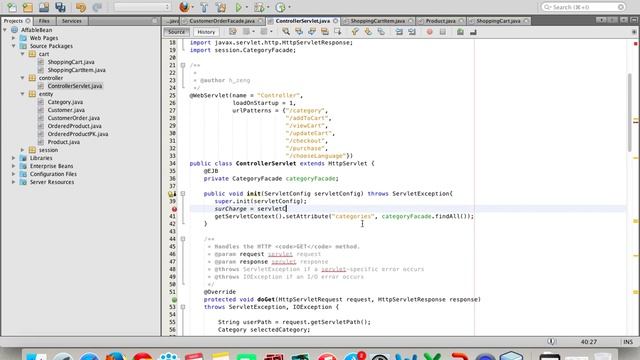Screen dimensions: 640x360
Task: Go to Next Bookmark icon
Action: point(368,32)
